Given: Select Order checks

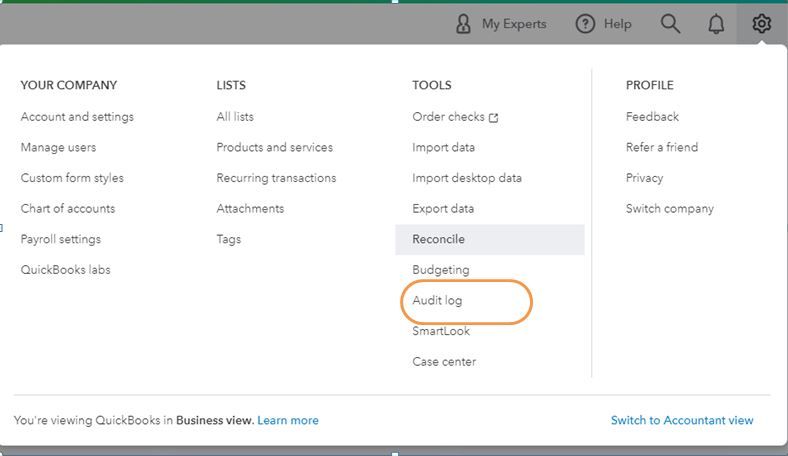Looking at the screenshot, I should [448, 117].
